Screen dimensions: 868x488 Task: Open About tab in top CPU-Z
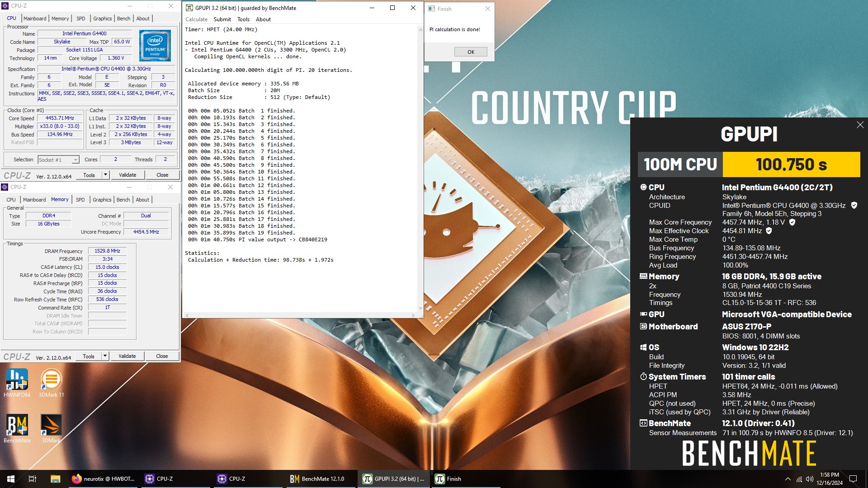pyautogui.click(x=143, y=19)
